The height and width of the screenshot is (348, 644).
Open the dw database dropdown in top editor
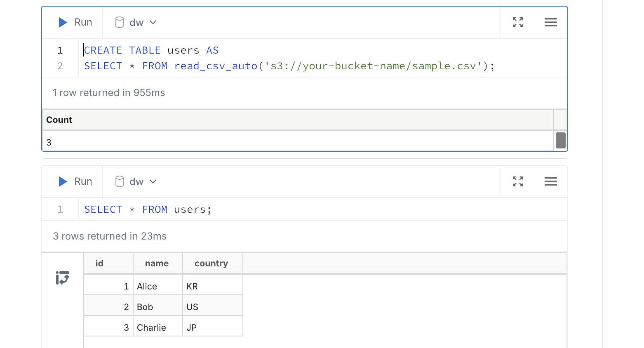point(136,22)
